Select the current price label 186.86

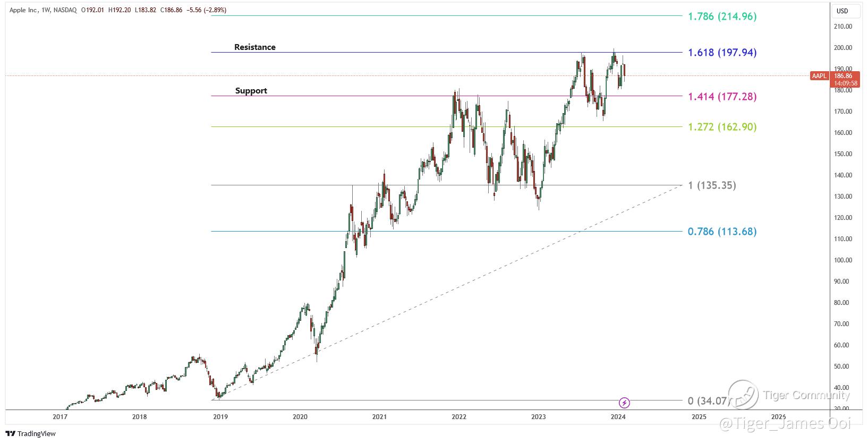tap(843, 76)
